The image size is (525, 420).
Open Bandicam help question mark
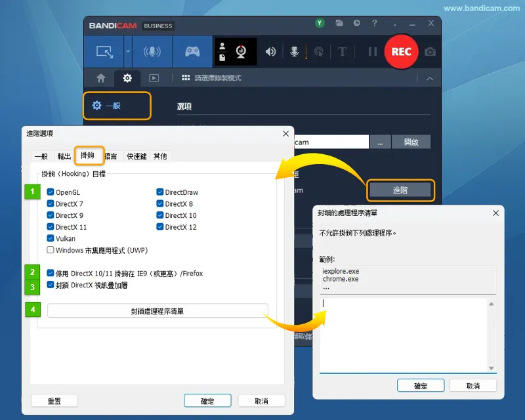[x=374, y=23]
